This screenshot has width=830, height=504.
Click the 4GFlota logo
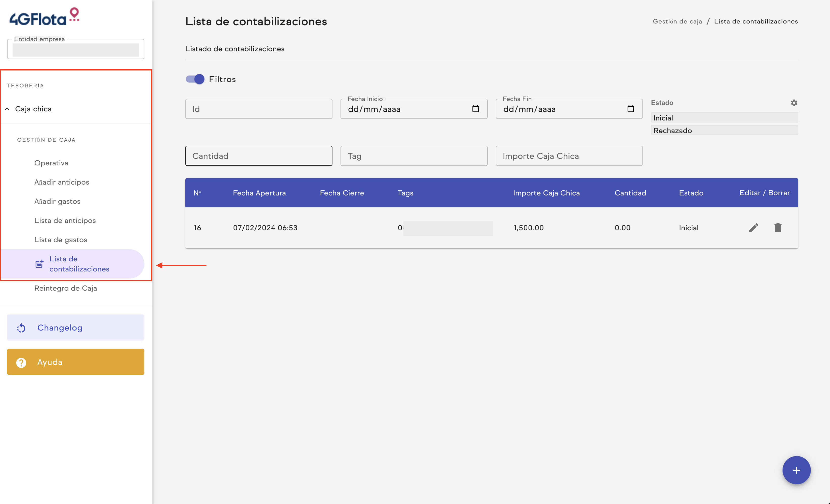tap(44, 15)
